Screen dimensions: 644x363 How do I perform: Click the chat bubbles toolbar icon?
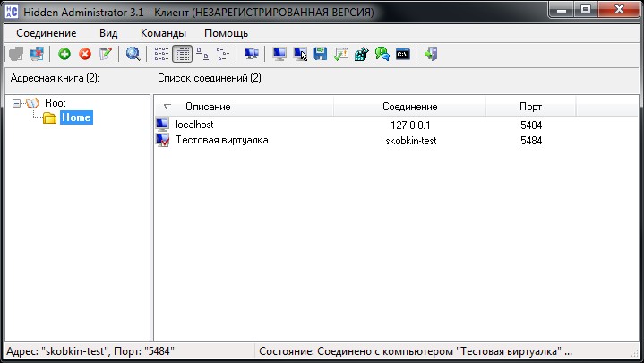coord(382,55)
